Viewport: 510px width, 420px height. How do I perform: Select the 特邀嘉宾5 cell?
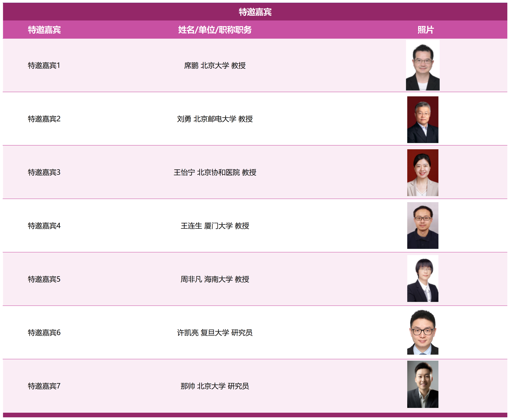(x=44, y=279)
